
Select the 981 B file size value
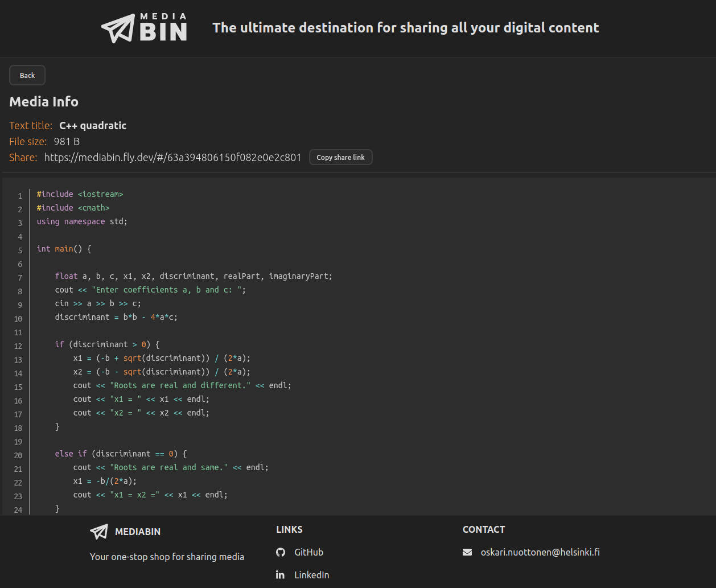click(67, 141)
